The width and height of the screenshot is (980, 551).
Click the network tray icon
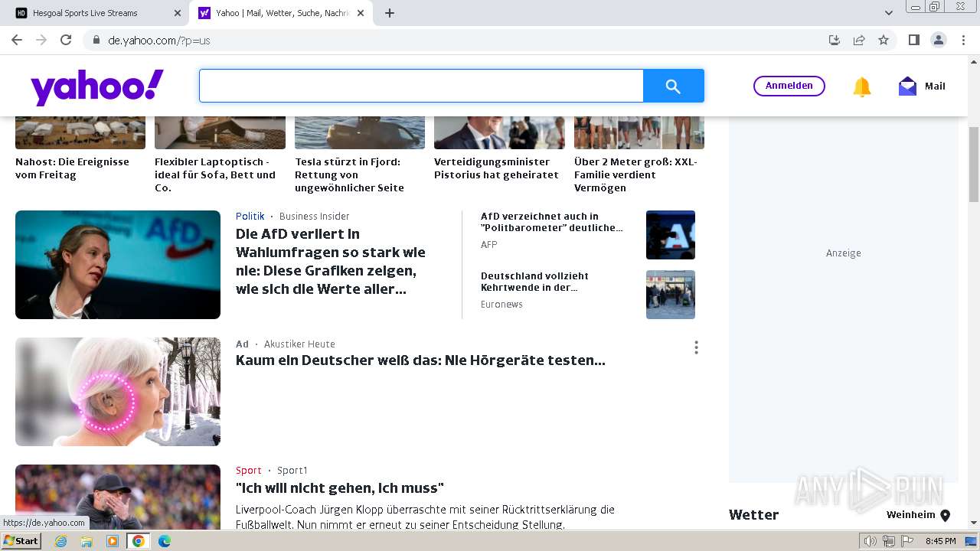[888, 541]
